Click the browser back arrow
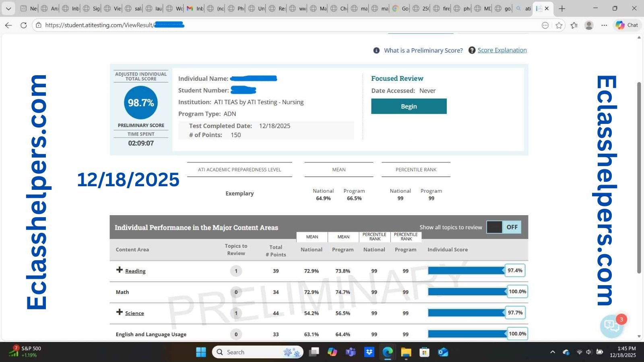The width and height of the screenshot is (644, 362). point(8,25)
